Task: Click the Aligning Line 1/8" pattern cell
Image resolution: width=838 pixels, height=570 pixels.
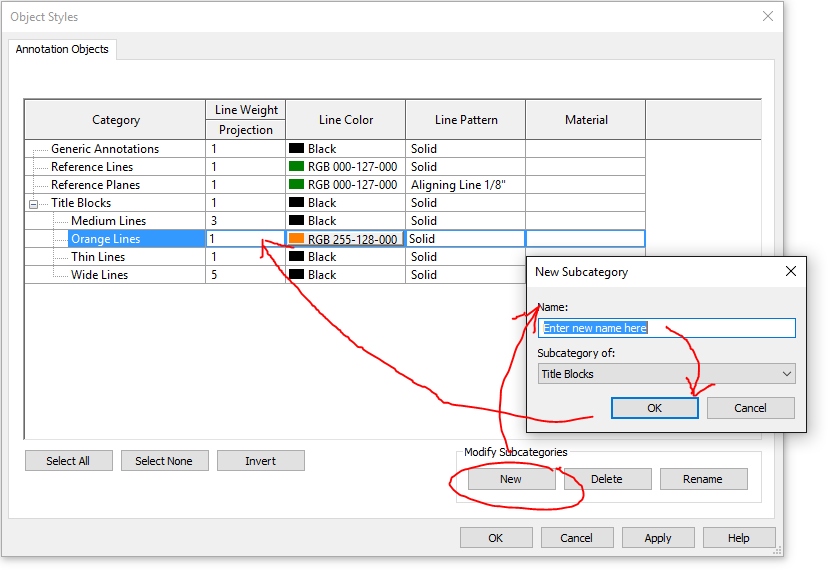Action: pos(465,185)
